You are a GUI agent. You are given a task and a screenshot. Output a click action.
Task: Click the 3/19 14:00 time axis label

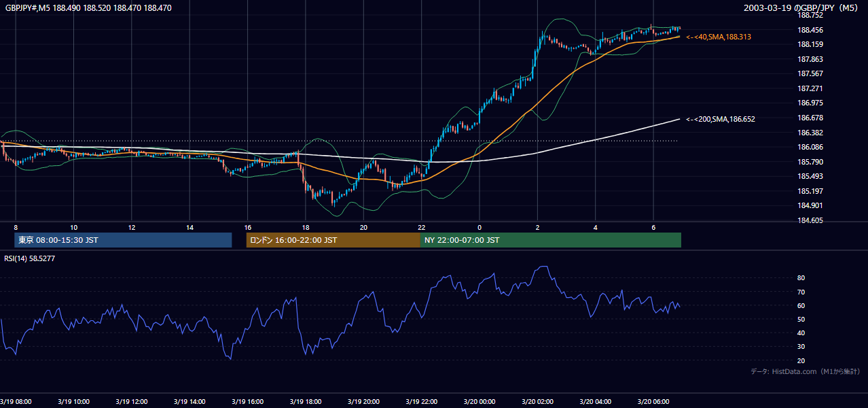(189, 401)
